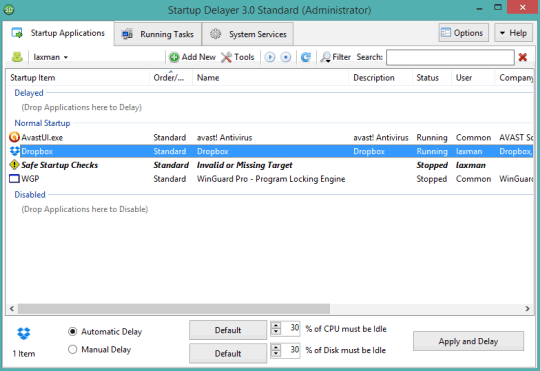Click the Startup Delayer app icon in title bar
Screen dimensions: 540x371
pyautogui.click(x=9, y=10)
